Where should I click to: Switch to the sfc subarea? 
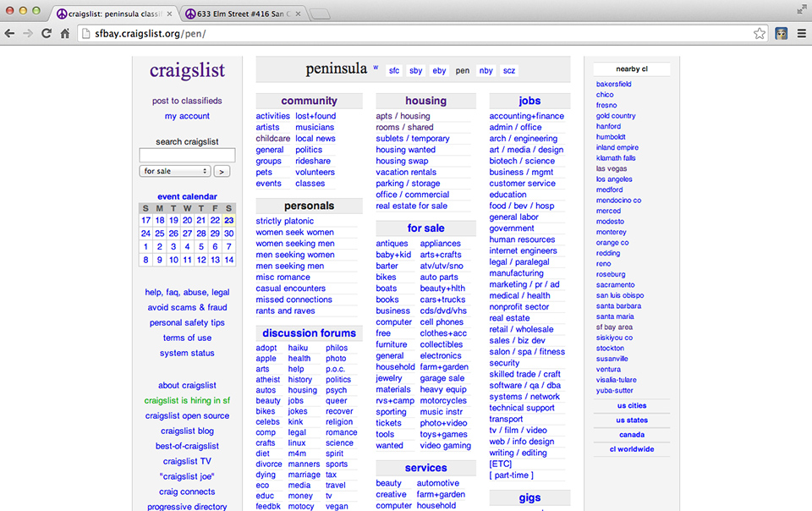[394, 71]
